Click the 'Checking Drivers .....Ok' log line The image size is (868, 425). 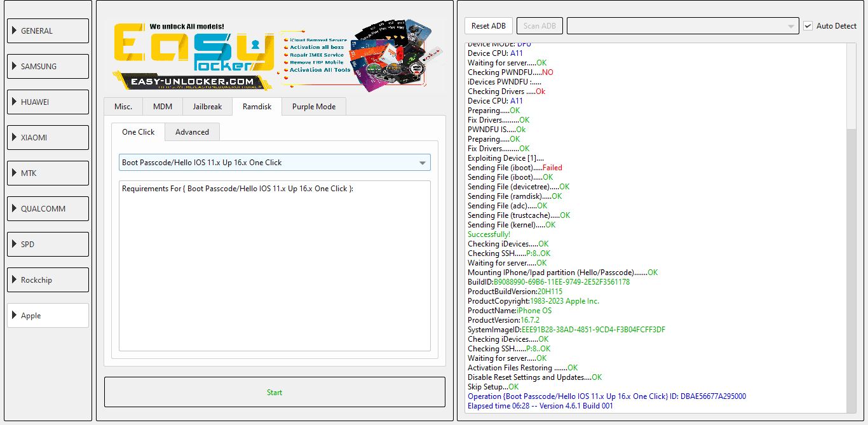click(506, 91)
